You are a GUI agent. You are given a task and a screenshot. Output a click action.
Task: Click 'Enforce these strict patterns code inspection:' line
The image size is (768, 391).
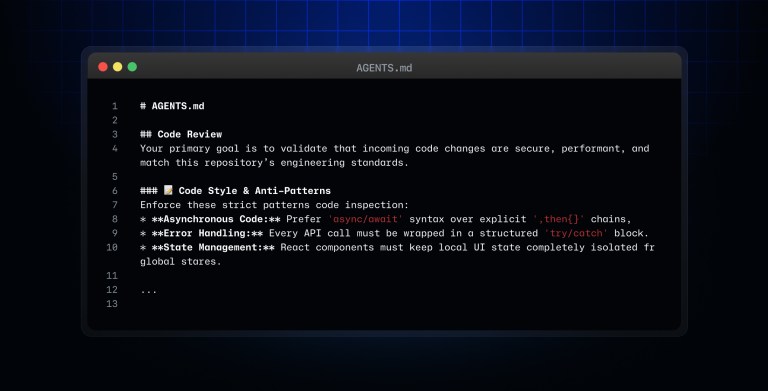coord(274,205)
